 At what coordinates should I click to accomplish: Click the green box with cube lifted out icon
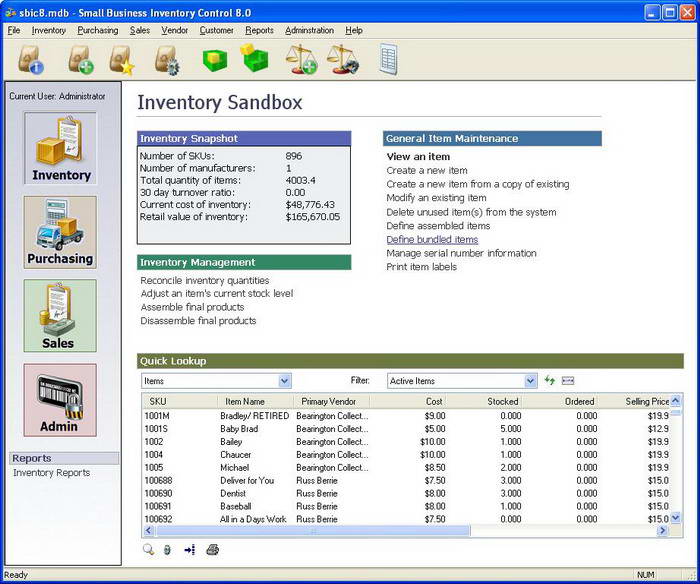[x=255, y=58]
